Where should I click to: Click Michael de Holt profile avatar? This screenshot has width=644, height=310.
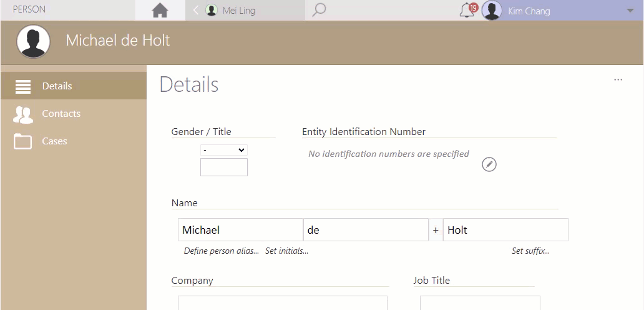click(x=33, y=41)
